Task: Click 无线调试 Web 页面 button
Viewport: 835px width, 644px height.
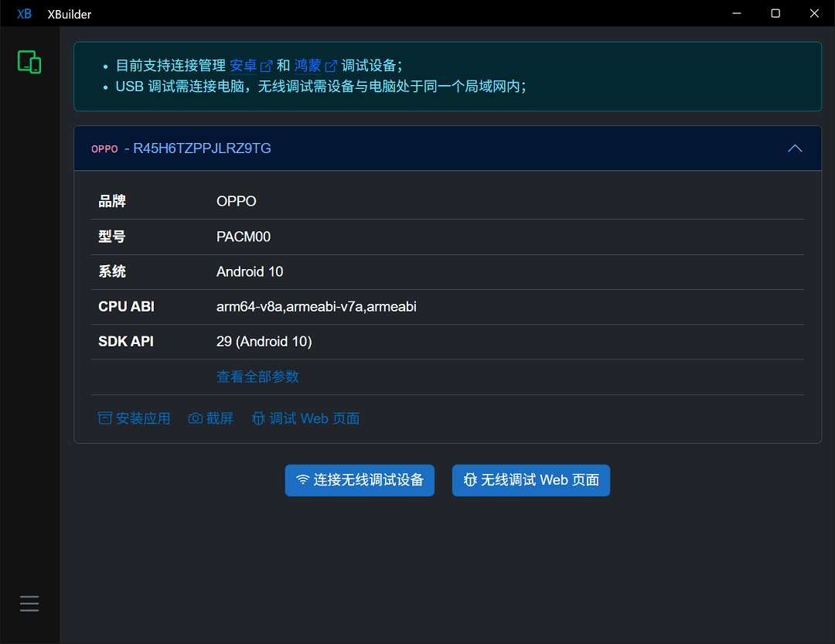Action: click(x=531, y=480)
